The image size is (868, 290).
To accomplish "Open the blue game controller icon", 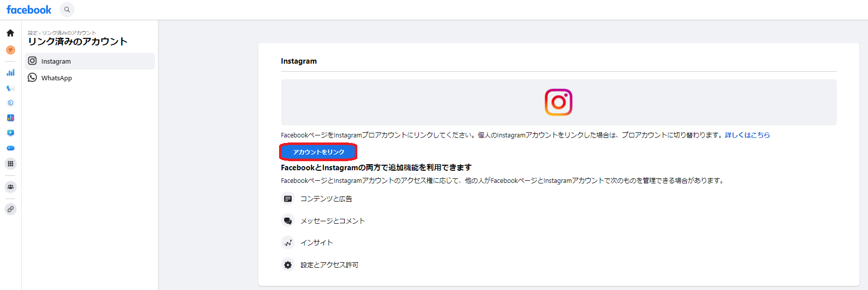I will [x=10, y=148].
